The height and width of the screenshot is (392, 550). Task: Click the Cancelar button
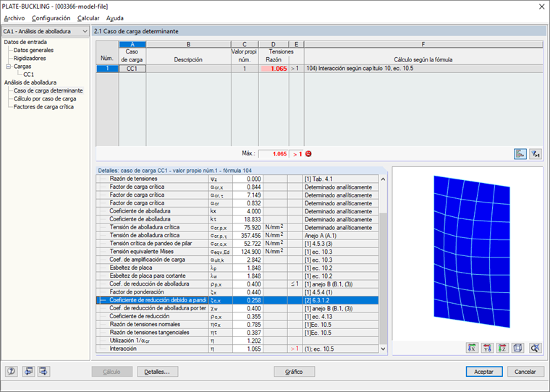coord(525,372)
